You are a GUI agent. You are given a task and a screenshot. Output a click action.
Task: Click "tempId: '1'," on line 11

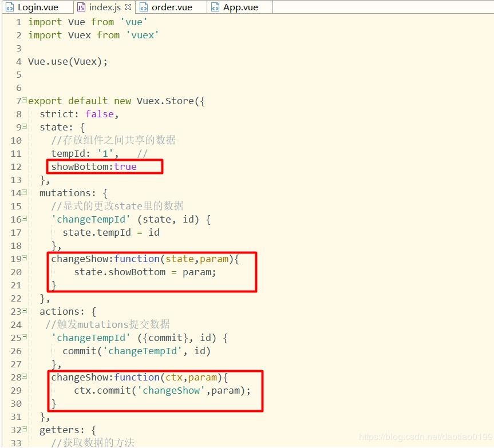click(85, 154)
